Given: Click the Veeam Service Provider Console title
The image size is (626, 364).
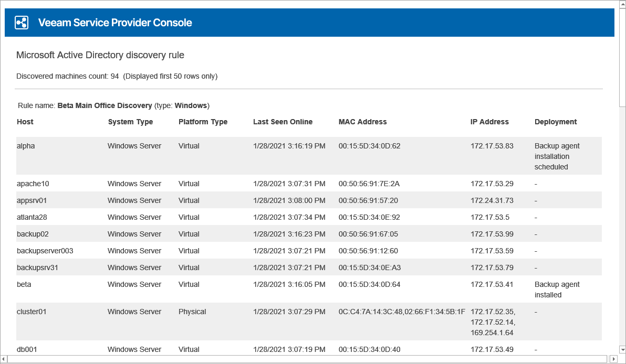Looking at the screenshot, I should pyautogui.click(x=115, y=23).
